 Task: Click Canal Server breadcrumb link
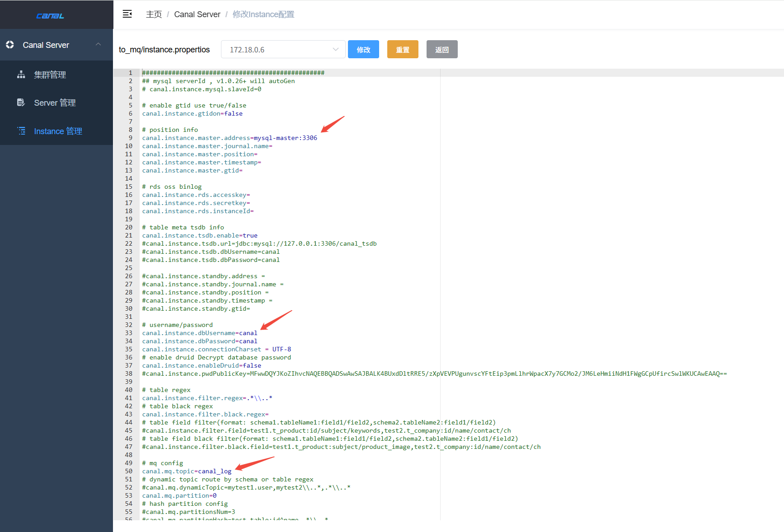pyautogui.click(x=197, y=14)
